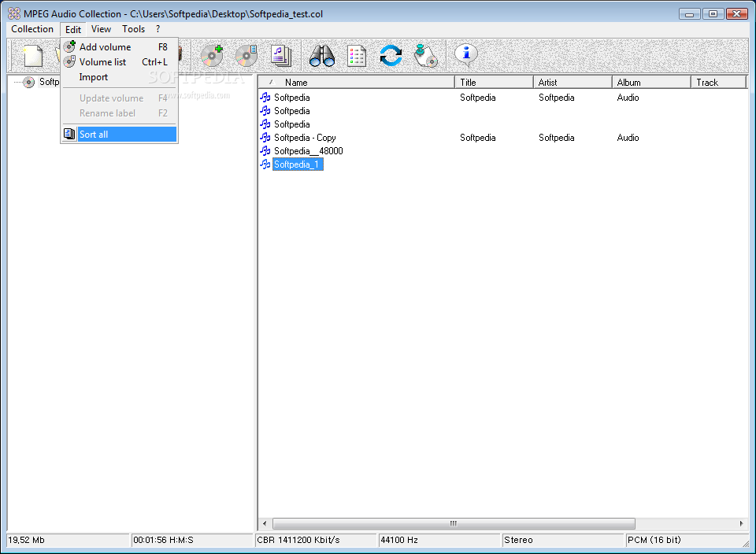Open About via the info bubble icon
The image size is (756, 554).
coord(466,55)
